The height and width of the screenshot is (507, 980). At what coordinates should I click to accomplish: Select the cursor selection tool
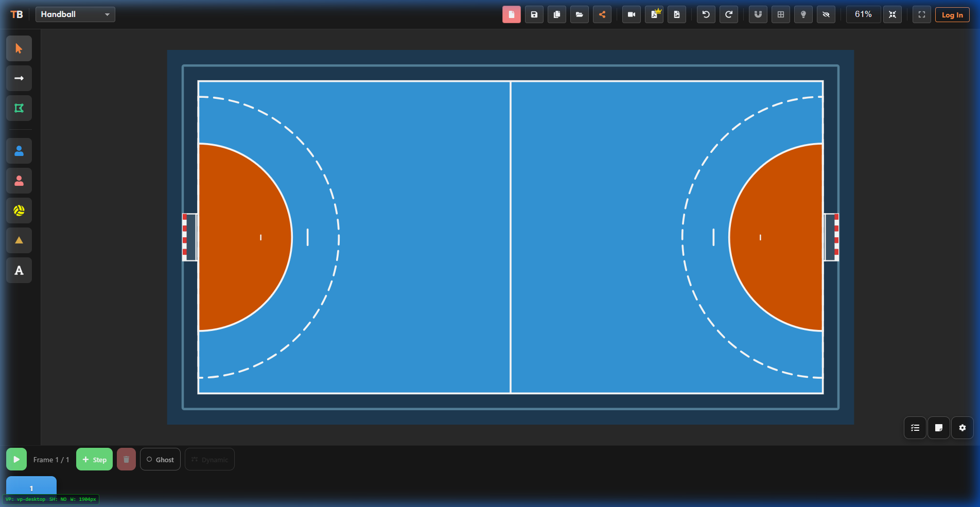[x=19, y=48]
